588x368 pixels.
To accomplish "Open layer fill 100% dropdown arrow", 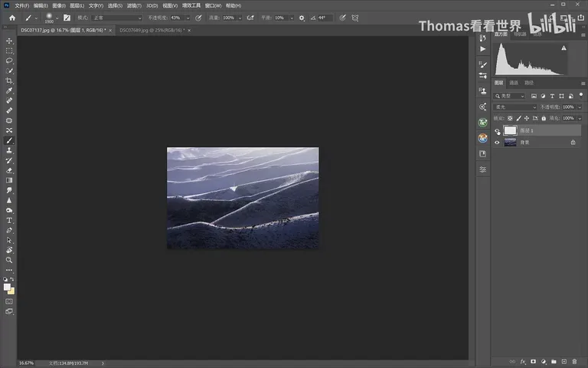I will (x=580, y=118).
